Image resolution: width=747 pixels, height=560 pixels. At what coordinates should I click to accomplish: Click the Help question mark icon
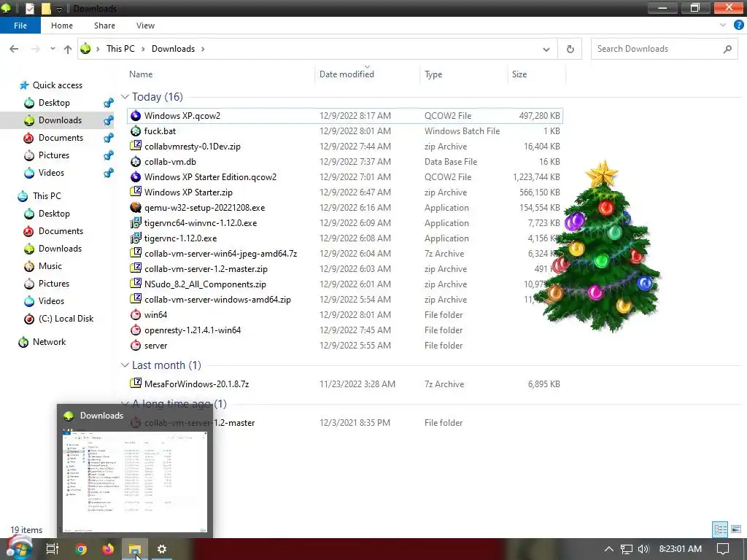(x=738, y=26)
